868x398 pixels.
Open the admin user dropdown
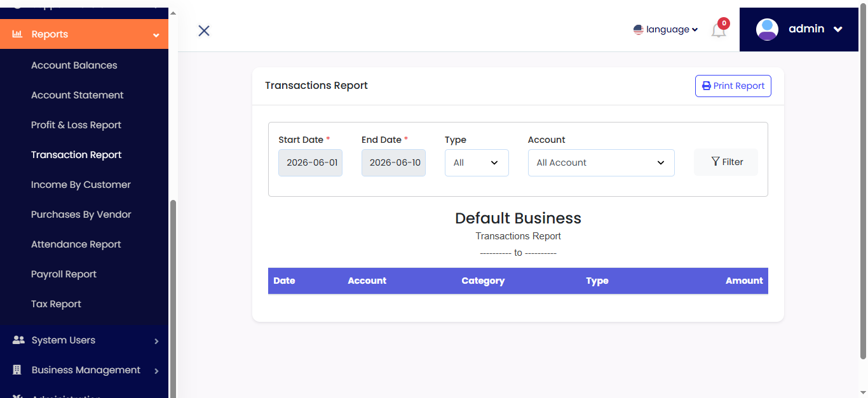click(x=799, y=29)
